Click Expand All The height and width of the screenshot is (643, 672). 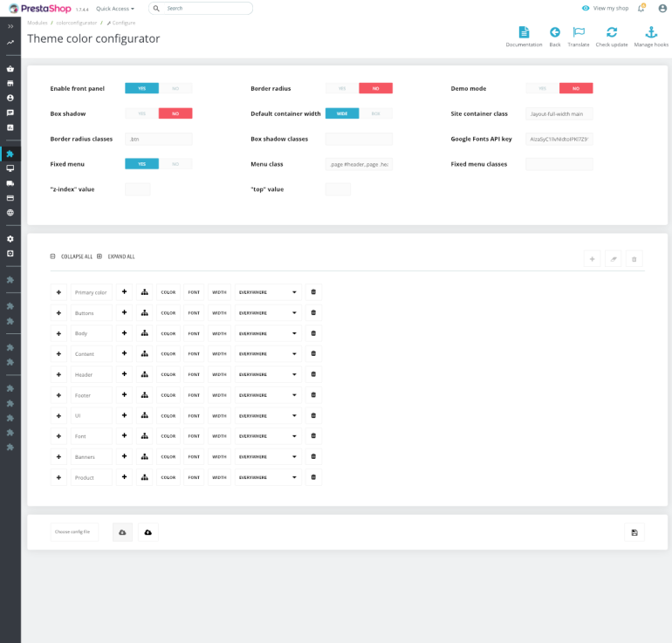[116, 257]
